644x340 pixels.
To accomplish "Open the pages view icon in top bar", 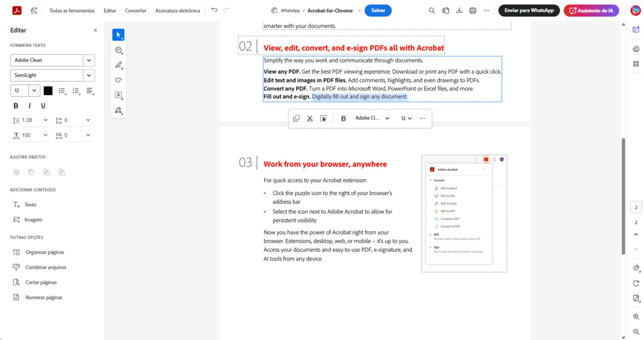I will click(445, 11).
